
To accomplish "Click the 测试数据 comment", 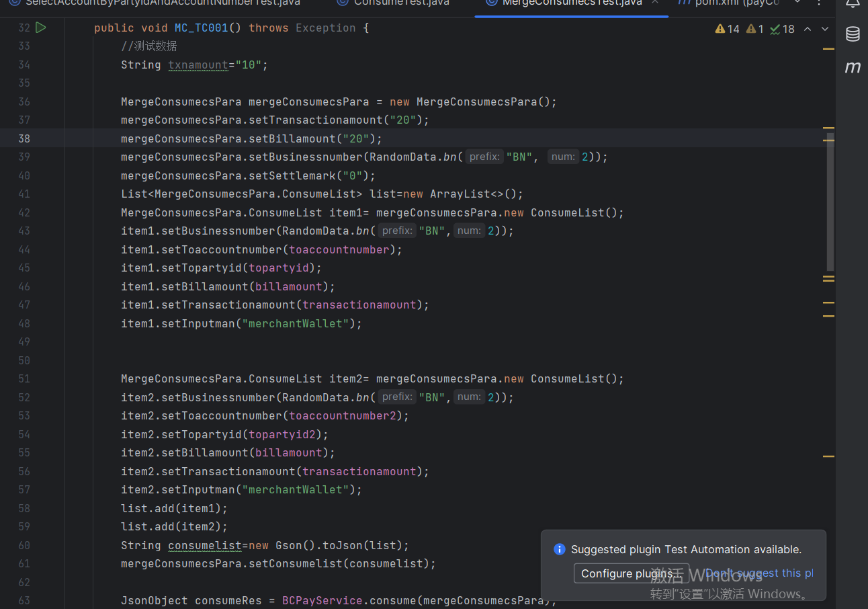I will coord(149,46).
